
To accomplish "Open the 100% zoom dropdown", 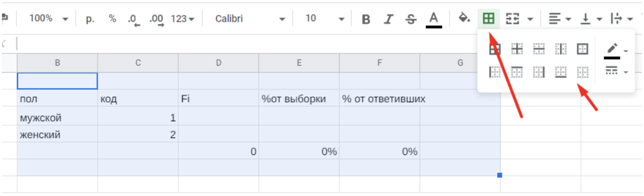I will [x=49, y=18].
